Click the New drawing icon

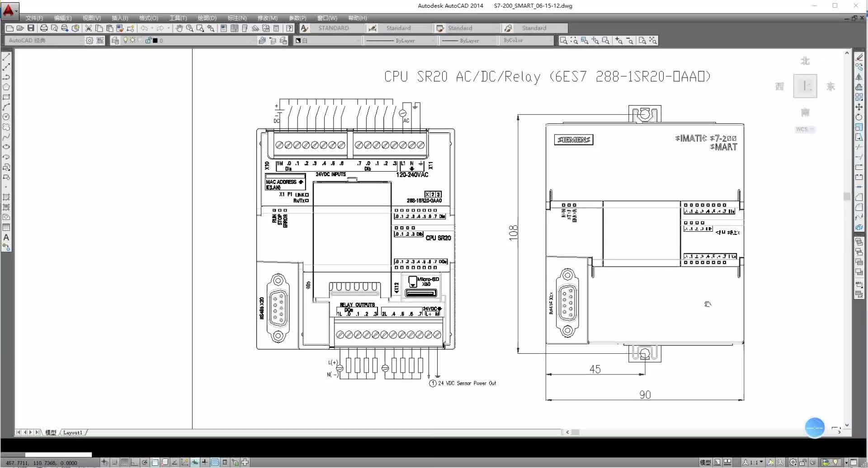click(x=9, y=28)
